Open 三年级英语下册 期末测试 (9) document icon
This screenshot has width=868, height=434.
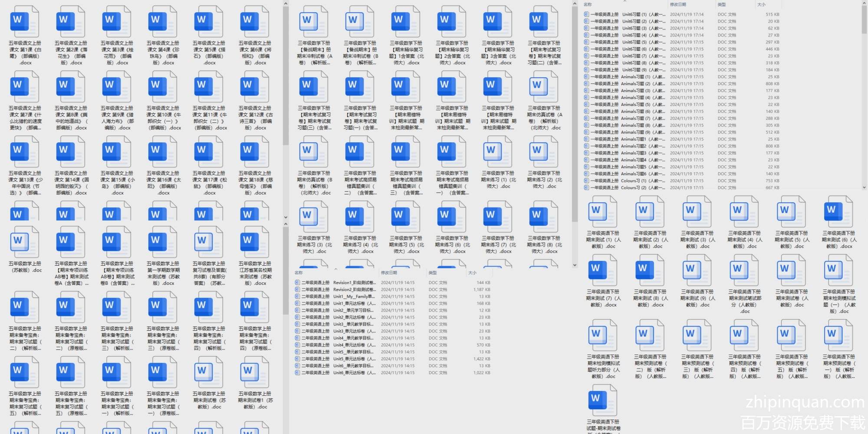point(697,270)
